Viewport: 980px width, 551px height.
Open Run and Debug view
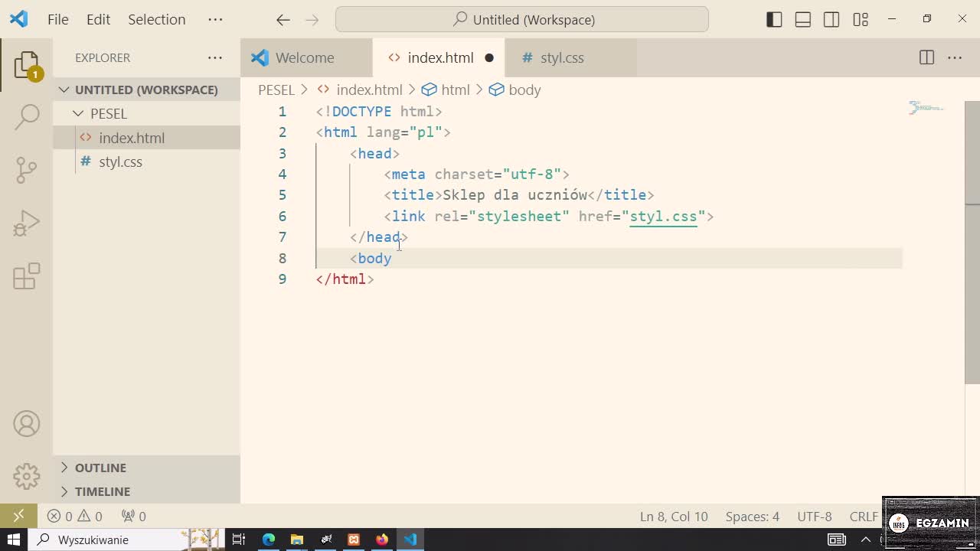click(27, 223)
